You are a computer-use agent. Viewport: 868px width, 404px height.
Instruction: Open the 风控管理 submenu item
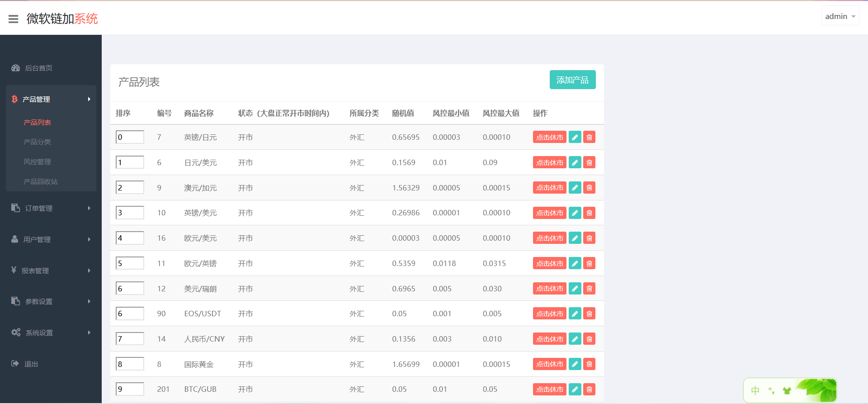coord(37,162)
